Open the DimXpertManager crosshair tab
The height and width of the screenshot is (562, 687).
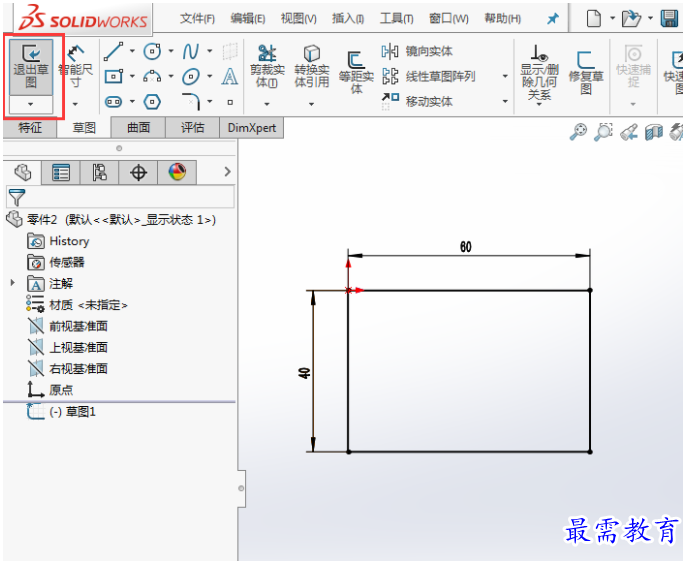pos(138,173)
